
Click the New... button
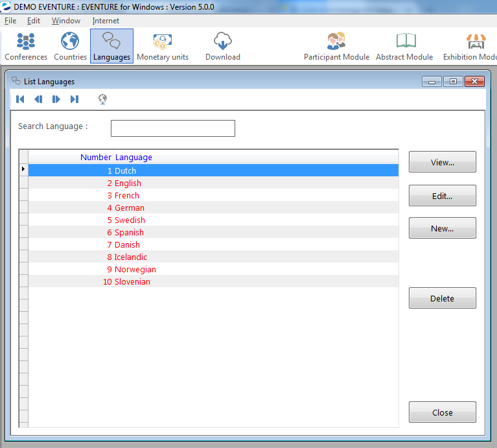point(442,228)
